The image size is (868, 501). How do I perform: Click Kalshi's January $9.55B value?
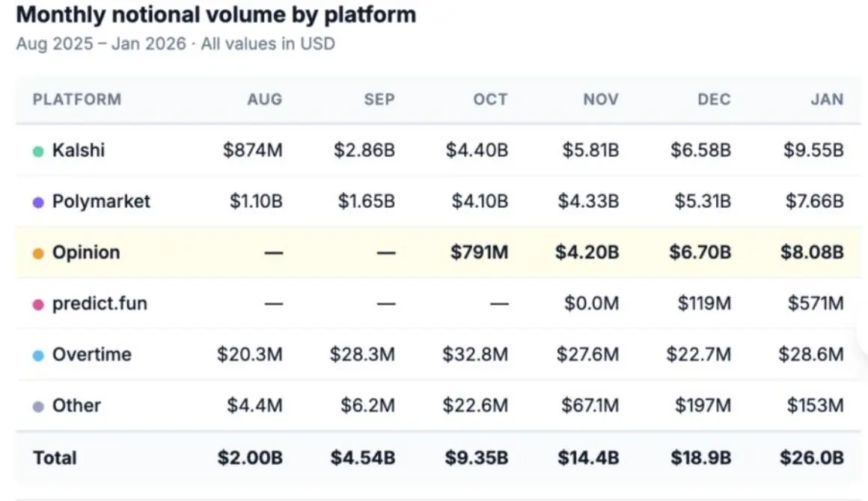click(x=813, y=150)
